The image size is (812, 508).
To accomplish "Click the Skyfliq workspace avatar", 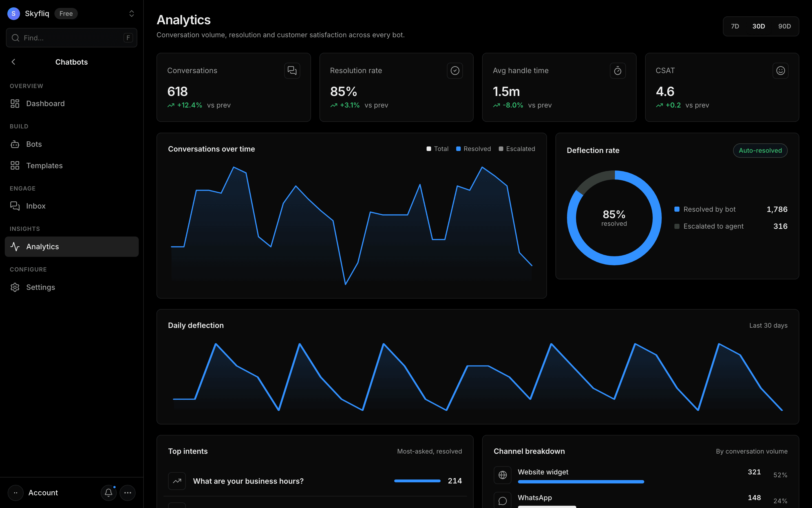I will tap(14, 14).
